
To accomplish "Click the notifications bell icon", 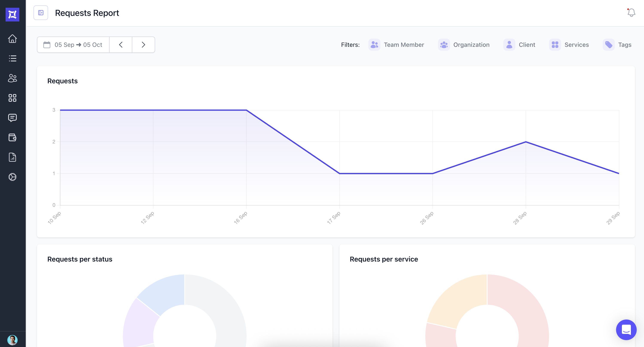I will point(631,13).
